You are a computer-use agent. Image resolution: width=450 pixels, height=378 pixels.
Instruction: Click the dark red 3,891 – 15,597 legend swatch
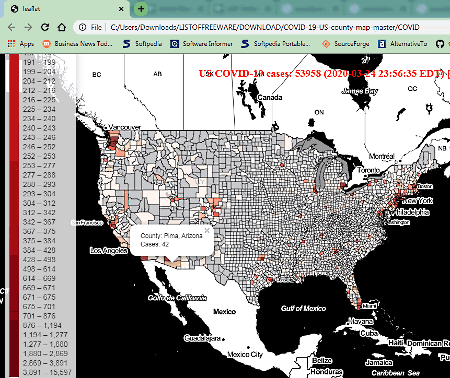coord(14,372)
